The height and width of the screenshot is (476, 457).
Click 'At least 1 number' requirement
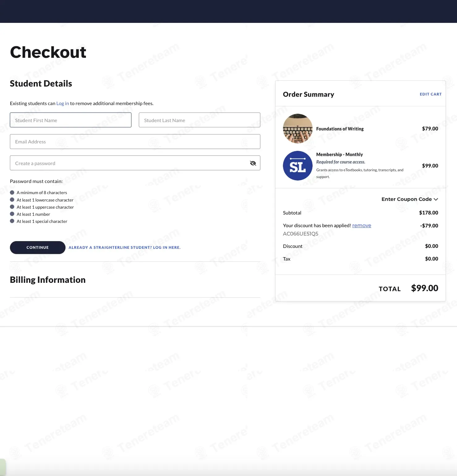coord(33,214)
